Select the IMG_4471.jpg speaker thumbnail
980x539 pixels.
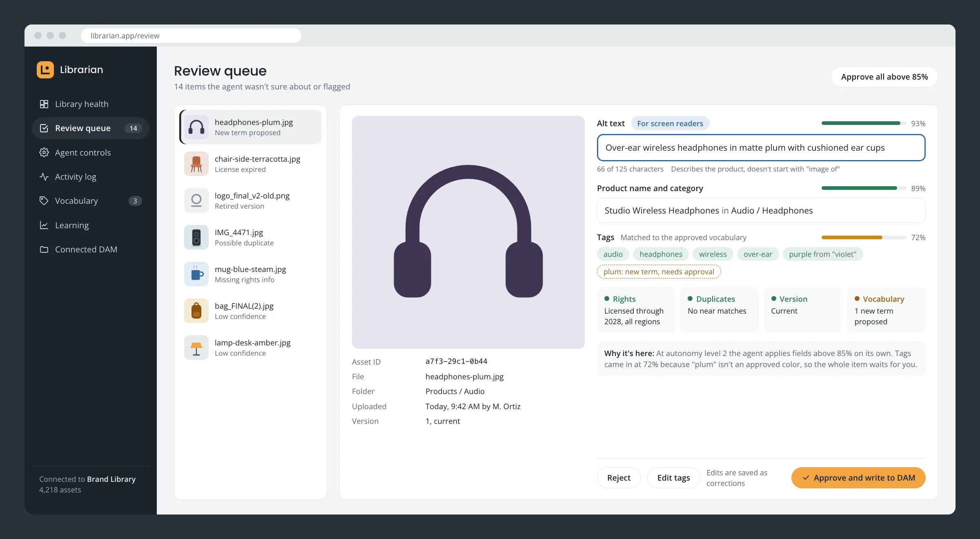pos(196,237)
